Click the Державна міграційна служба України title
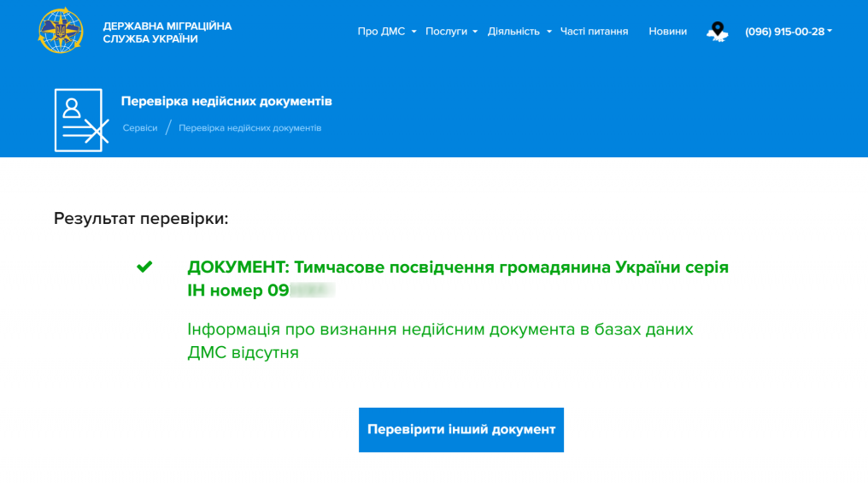Image resolution: width=868 pixels, height=488 pixels. pos(167,32)
